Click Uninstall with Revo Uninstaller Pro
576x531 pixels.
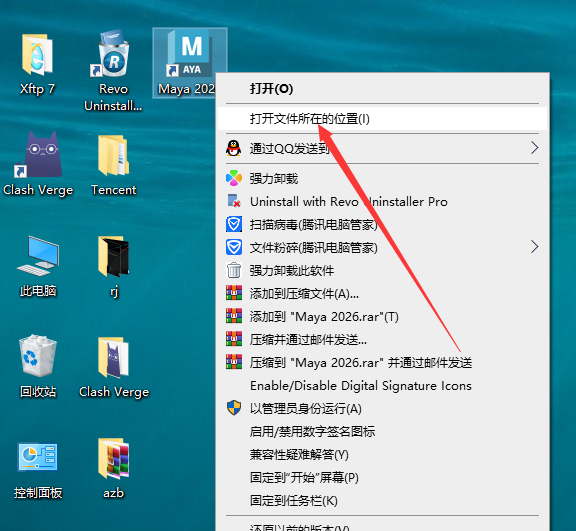point(382,202)
